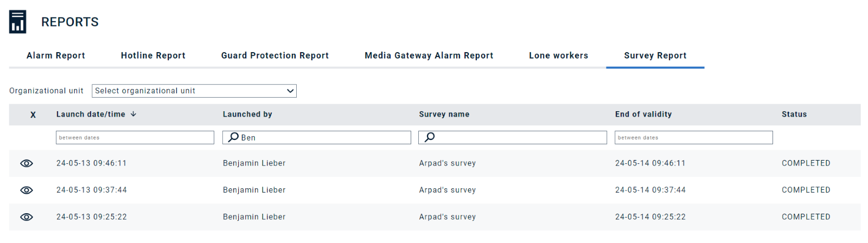Click the X clear filters column header
This screenshot has width=868, height=243.
pos(33,115)
